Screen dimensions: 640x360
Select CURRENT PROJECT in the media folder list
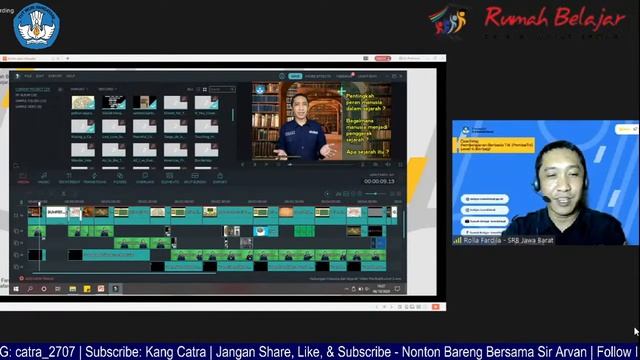(x=33, y=89)
